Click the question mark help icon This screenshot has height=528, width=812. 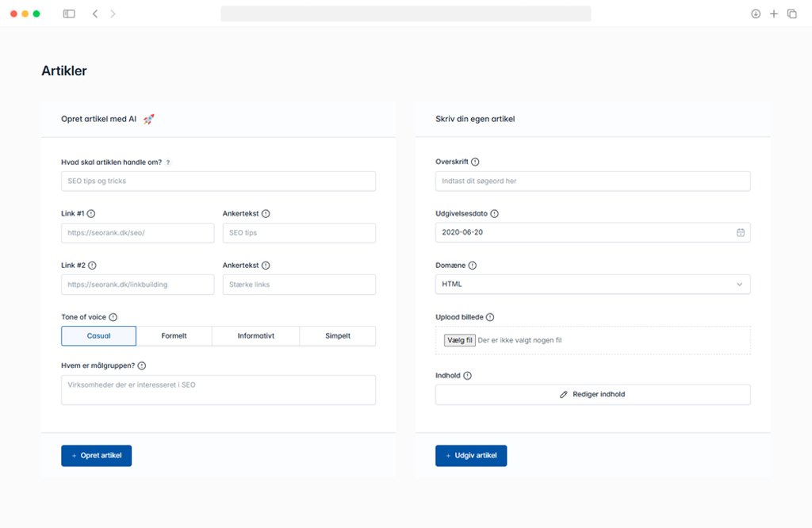click(x=168, y=163)
